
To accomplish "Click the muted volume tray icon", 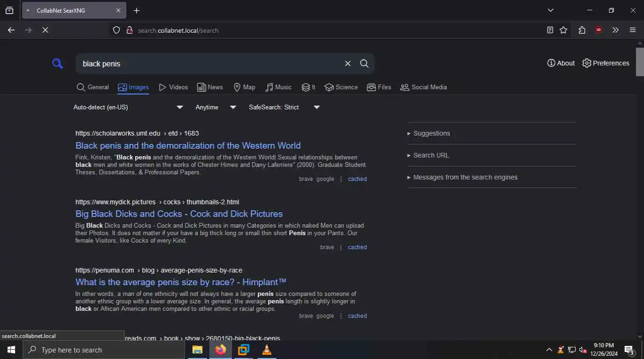I will [x=583, y=350].
